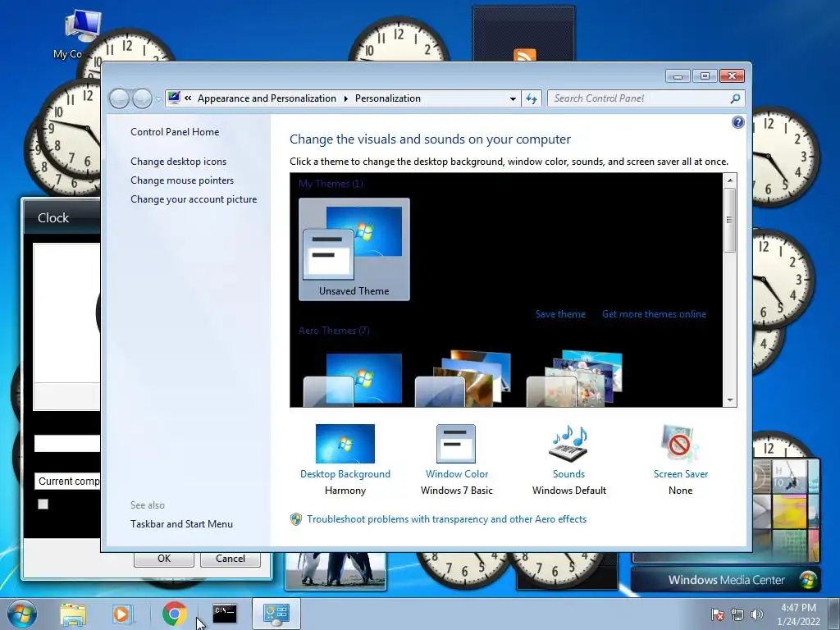Click the Current computer time field
This screenshot has width=840, height=630.
tap(67, 481)
